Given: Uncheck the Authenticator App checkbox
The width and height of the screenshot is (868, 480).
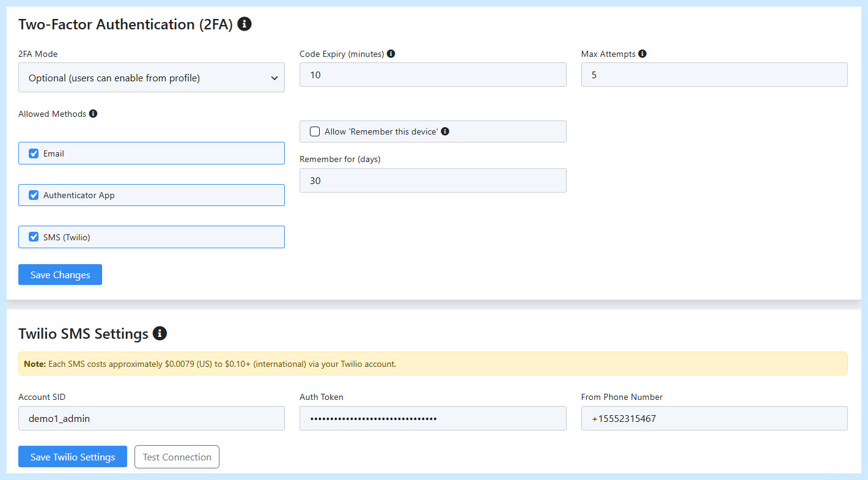Looking at the screenshot, I should click(34, 195).
